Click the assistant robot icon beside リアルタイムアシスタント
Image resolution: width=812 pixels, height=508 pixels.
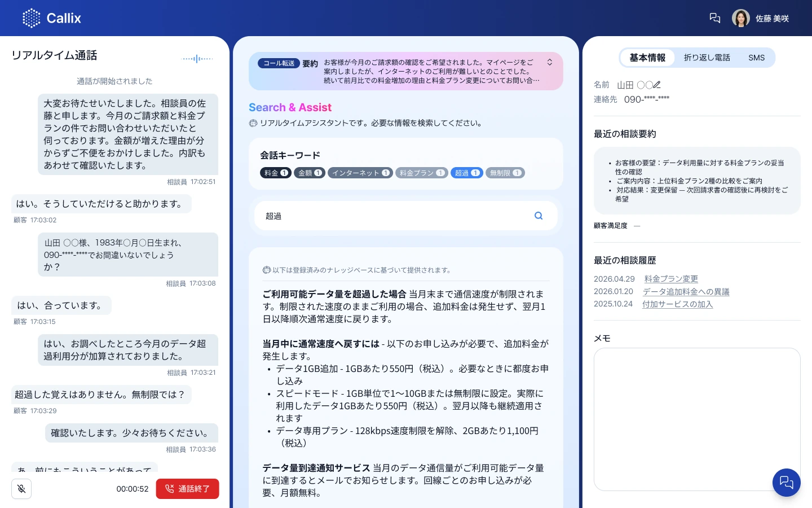pyautogui.click(x=253, y=123)
